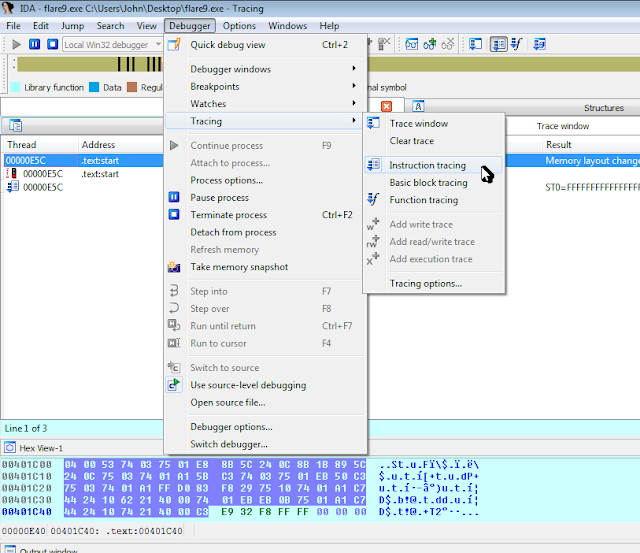Screen dimensions: 640x553
Task: Open trace window via toolbar icon
Action: 476,44
